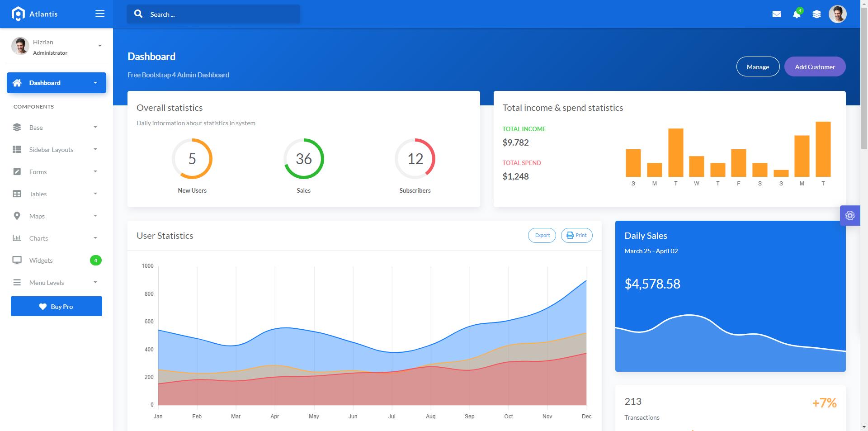Open the notifications bell icon
Viewport: 868px width, 431px height.
click(797, 14)
